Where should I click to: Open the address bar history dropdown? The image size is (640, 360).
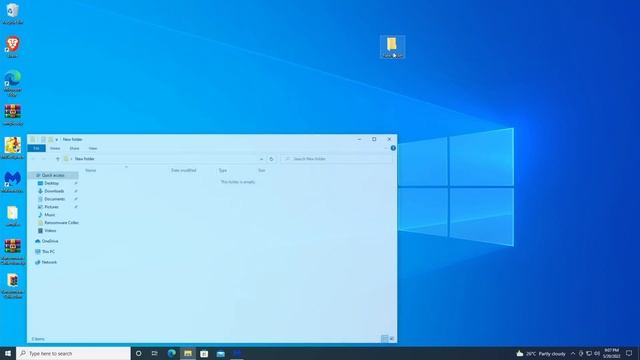point(261,159)
